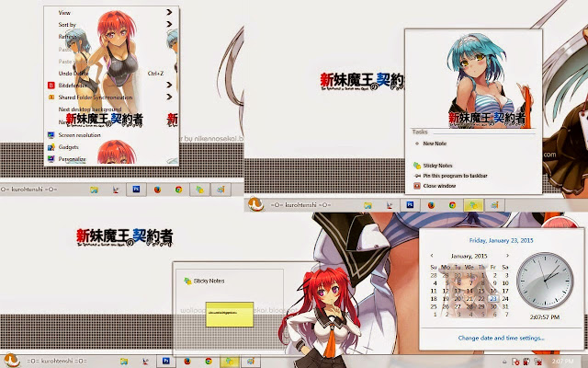Choose Personalize from the context menu

(x=72, y=159)
